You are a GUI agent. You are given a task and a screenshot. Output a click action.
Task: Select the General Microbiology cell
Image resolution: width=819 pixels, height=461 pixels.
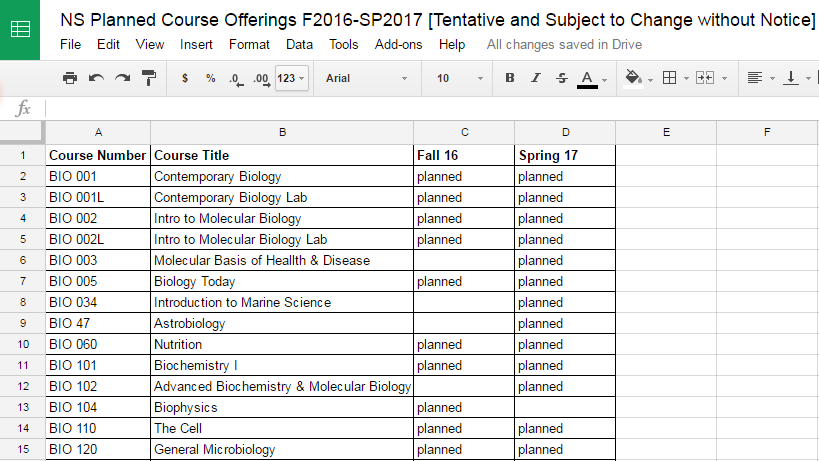click(x=282, y=449)
